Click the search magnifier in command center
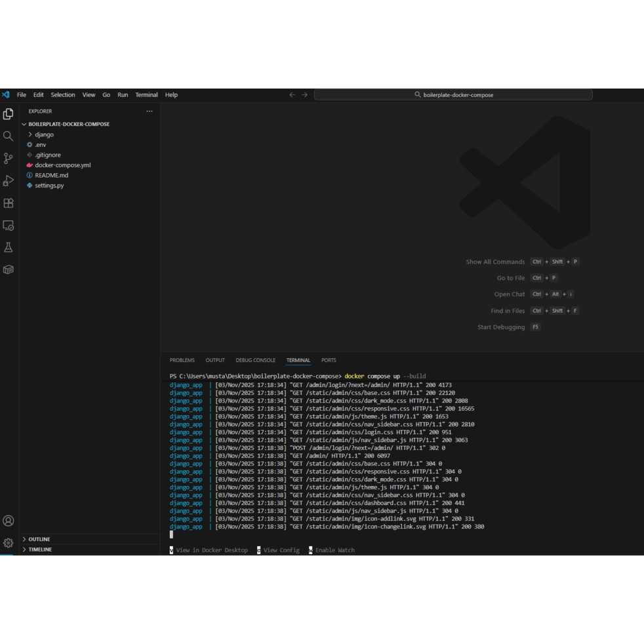 coord(418,95)
